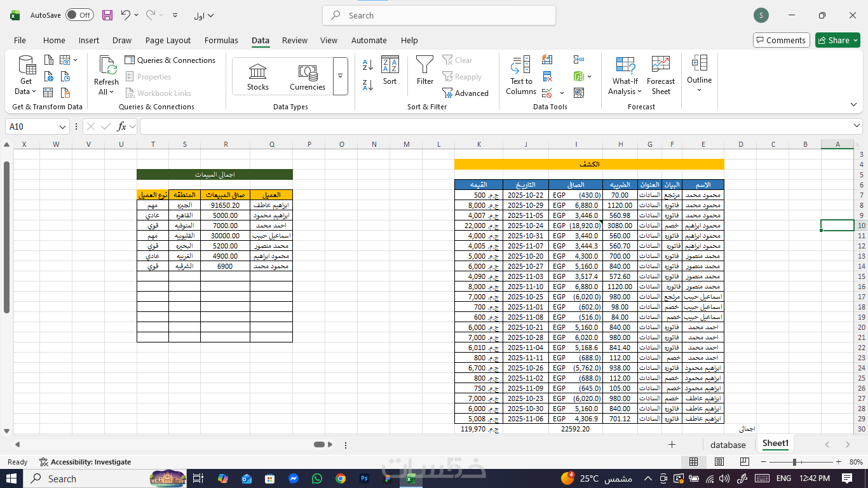Click the Undo arrow
This screenshot has width=868, height=488.
(126, 15)
